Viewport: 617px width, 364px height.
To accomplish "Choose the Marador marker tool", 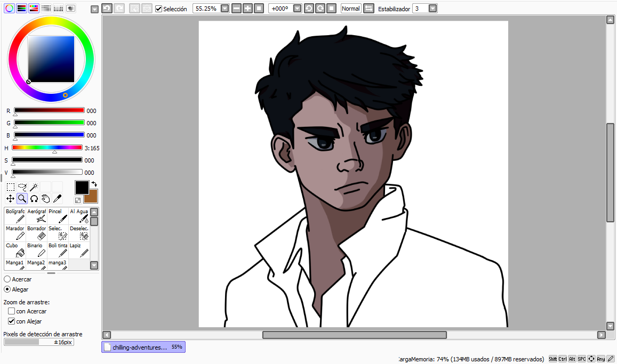I will click(15, 233).
